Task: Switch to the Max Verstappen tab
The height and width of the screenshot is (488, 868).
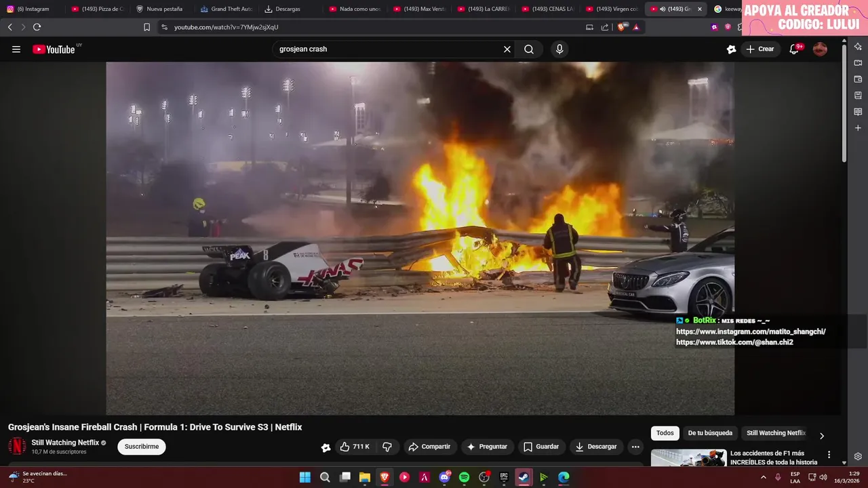Action: 420,9
